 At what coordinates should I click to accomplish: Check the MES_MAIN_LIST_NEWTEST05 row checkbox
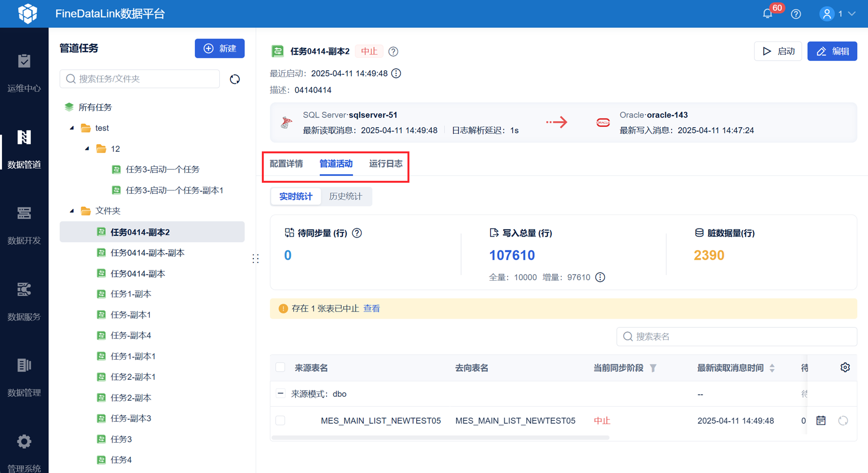[280, 420]
